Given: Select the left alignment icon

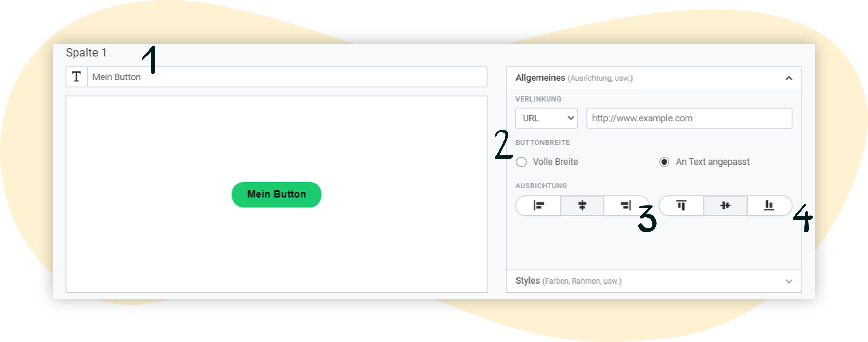Looking at the screenshot, I should (x=539, y=206).
